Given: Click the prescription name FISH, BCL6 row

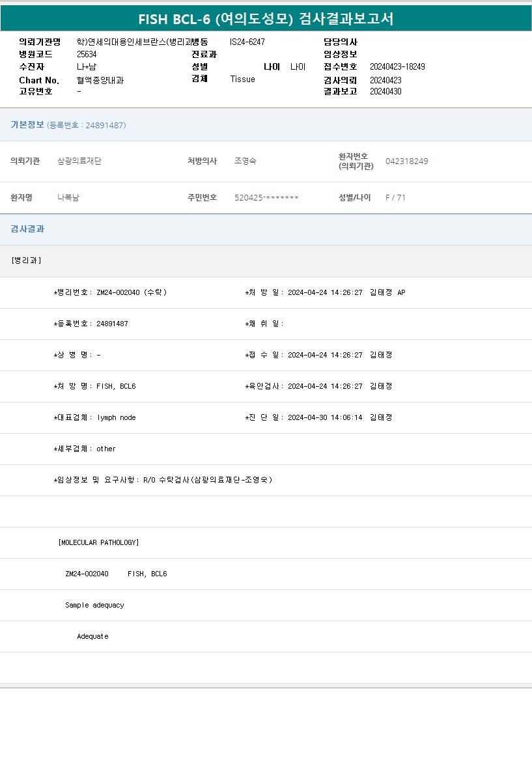Looking at the screenshot, I should [x=94, y=387].
